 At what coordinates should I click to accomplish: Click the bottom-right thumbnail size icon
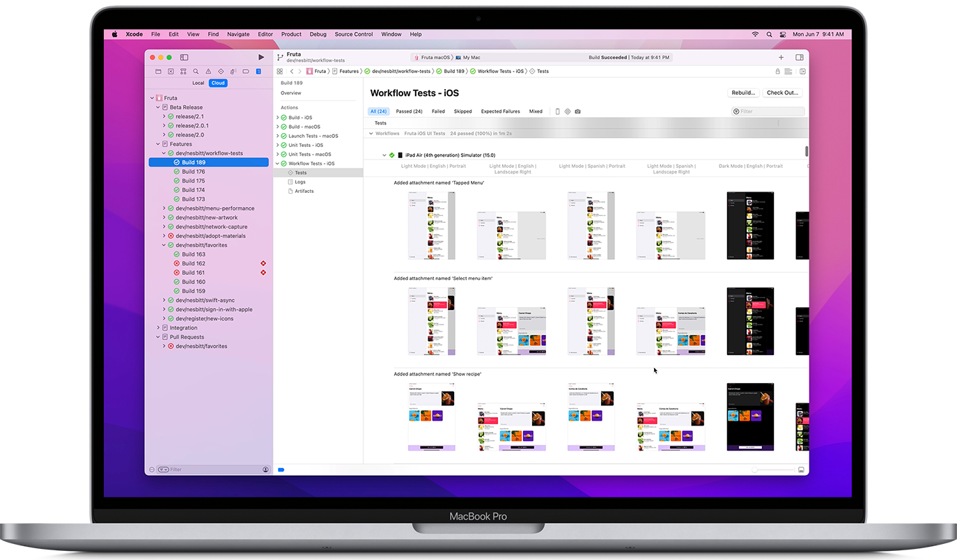pyautogui.click(x=801, y=470)
